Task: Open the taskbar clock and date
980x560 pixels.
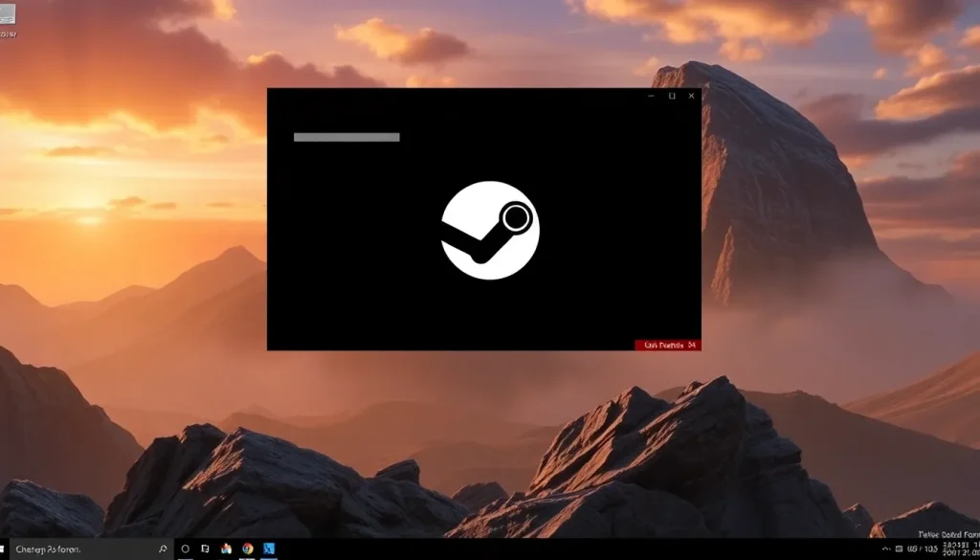Action: pyautogui.click(x=956, y=549)
